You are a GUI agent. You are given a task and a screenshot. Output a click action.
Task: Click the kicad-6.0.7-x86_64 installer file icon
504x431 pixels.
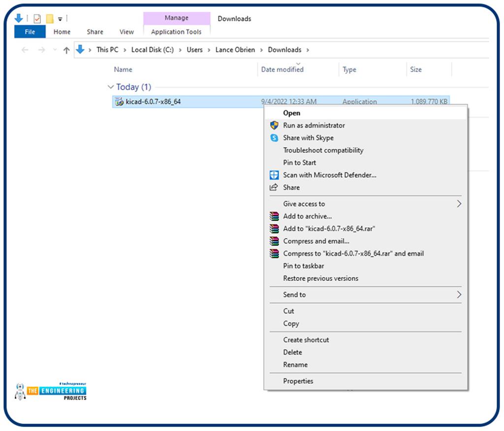point(119,102)
